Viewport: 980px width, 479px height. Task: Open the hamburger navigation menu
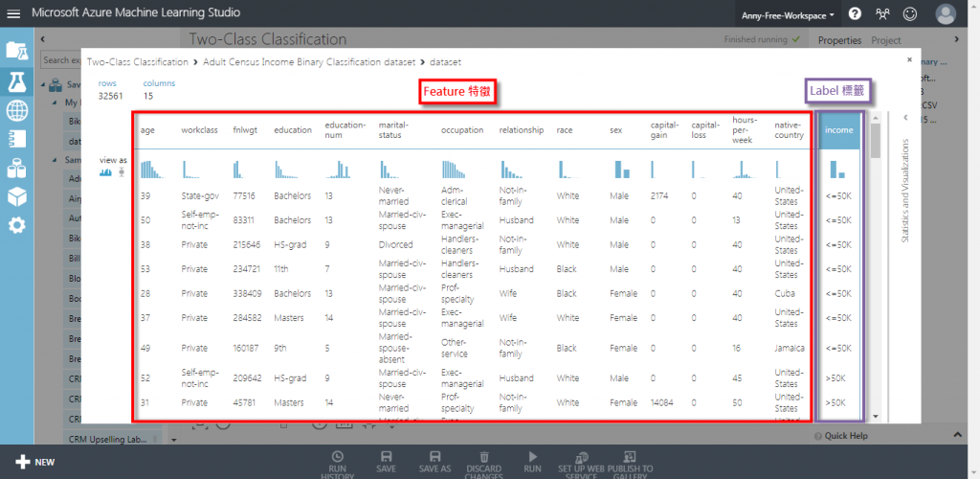[13, 13]
